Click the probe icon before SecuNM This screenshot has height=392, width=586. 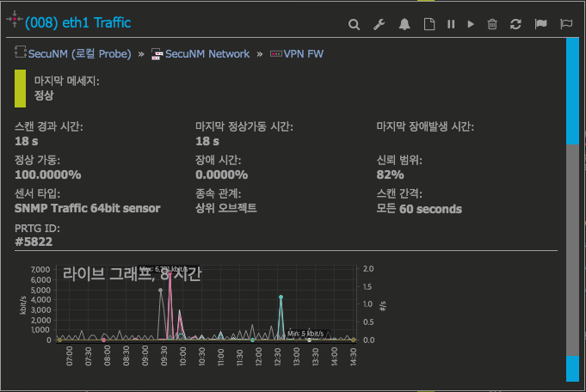pyautogui.click(x=20, y=52)
